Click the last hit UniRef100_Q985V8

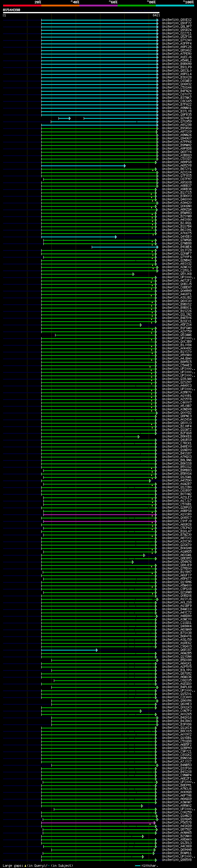click(177, 860)
